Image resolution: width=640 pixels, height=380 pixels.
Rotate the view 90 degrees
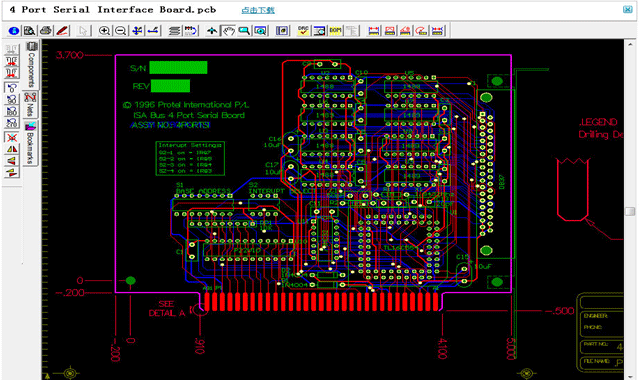click(11, 99)
